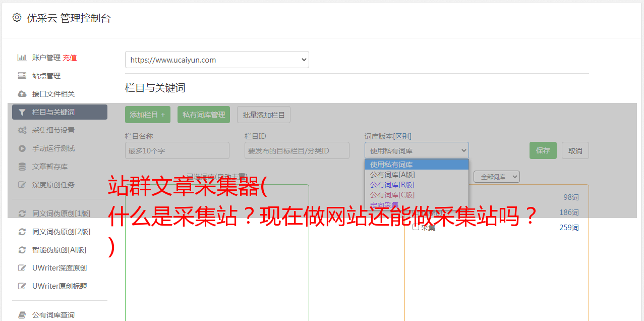
Task: Click the 添加栏目 + button
Action: (148, 115)
